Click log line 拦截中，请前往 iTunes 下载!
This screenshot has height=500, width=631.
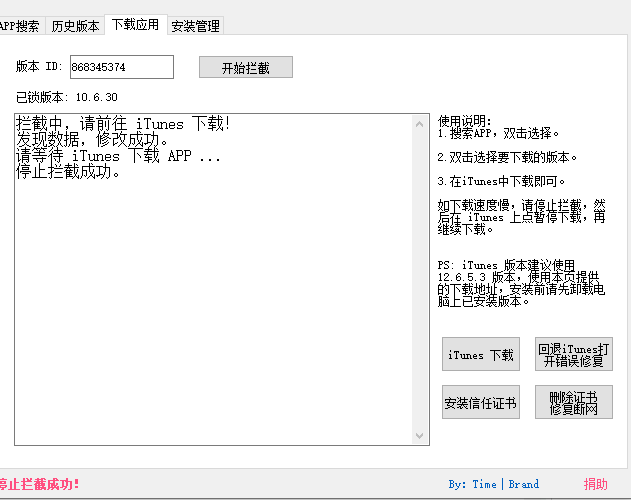click(123, 124)
